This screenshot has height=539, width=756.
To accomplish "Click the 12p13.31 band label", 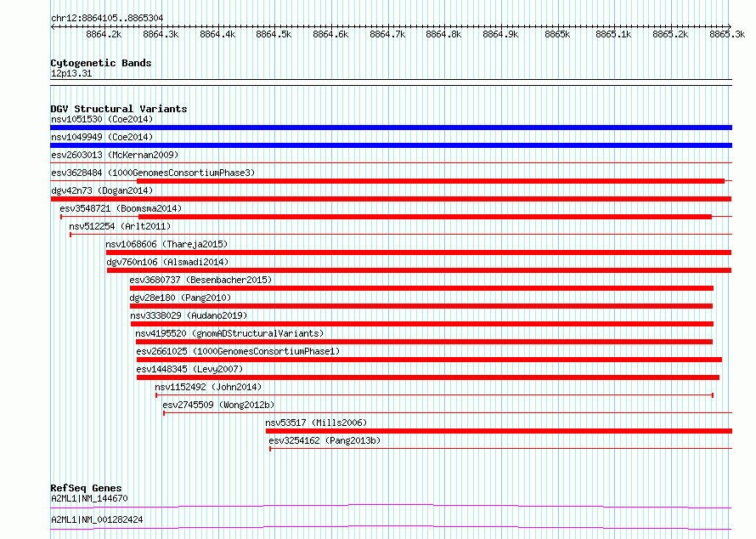I will coord(71,73).
